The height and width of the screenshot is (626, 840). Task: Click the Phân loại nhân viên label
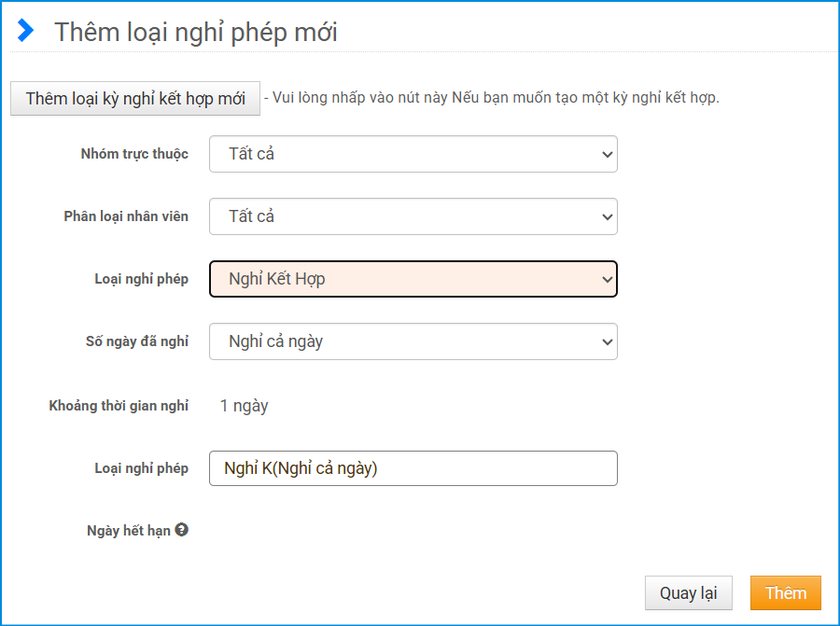point(126,216)
